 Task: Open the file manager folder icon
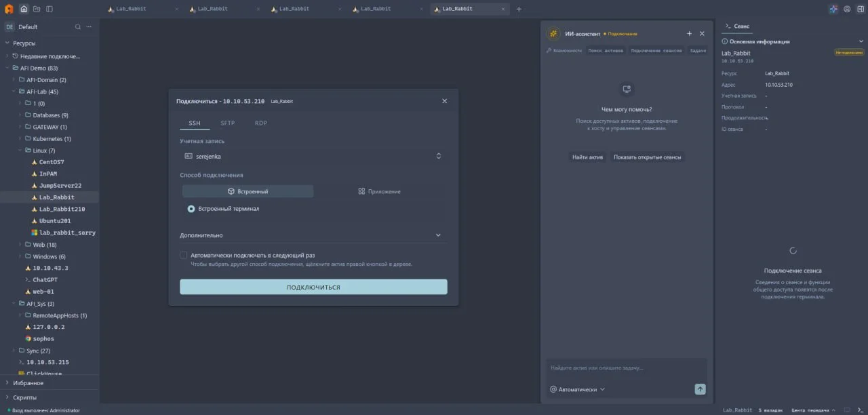pyautogui.click(x=37, y=9)
